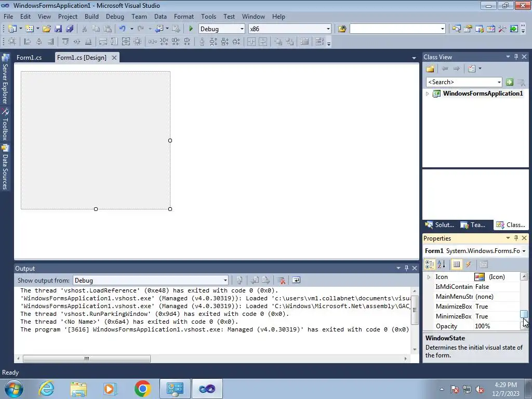Click the Find in Files toolbar icon

pyautogui.click(x=342, y=29)
